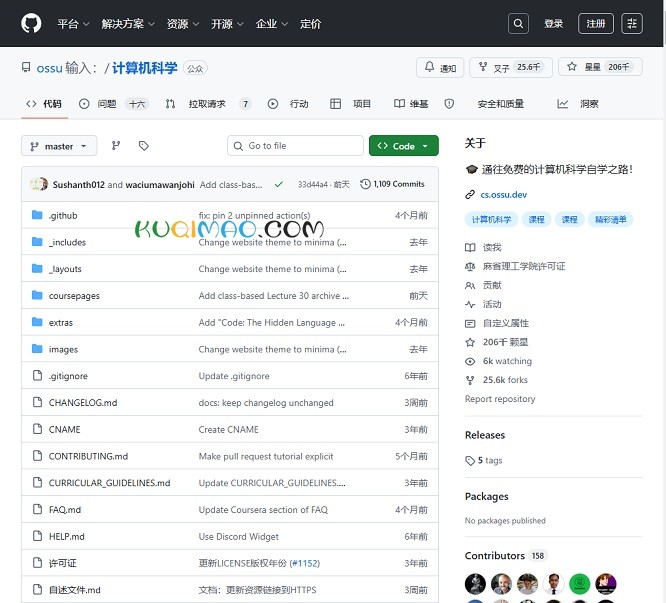Open the green Code dropdown

(x=404, y=146)
